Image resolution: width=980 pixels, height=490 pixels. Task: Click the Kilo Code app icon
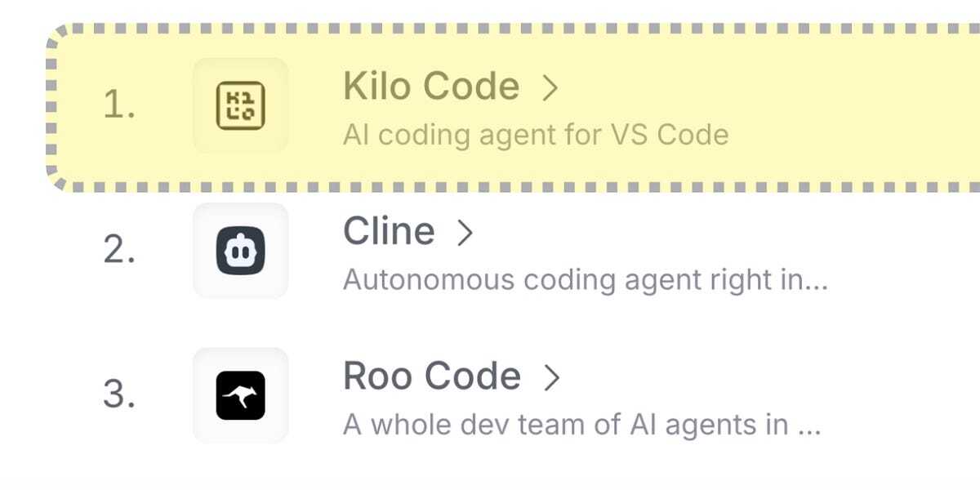pos(240,105)
